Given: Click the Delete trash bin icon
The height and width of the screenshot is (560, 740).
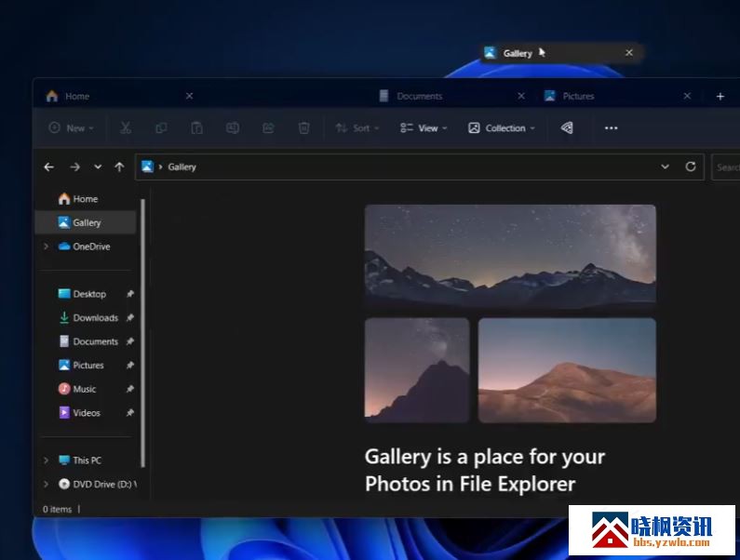Looking at the screenshot, I should click(303, 128).
